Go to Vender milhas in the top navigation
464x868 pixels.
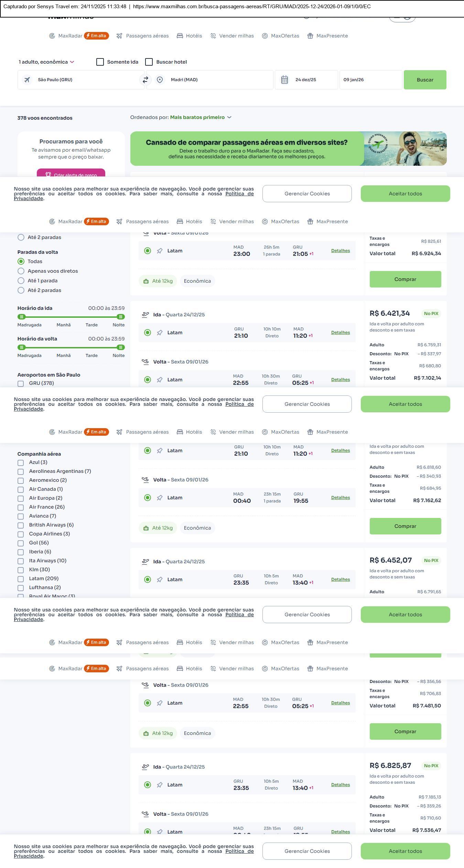pos(236,36)
